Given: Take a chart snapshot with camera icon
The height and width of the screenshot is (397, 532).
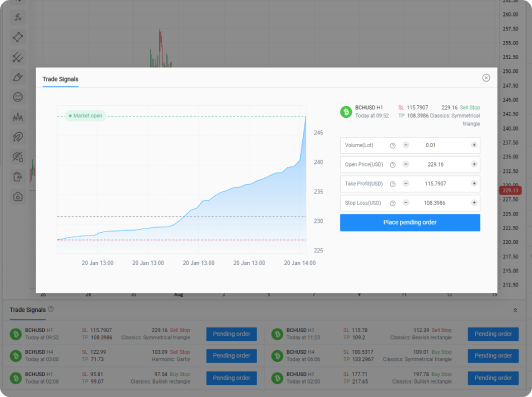Looking at the screenshot, I should click(x=18, y=197).
